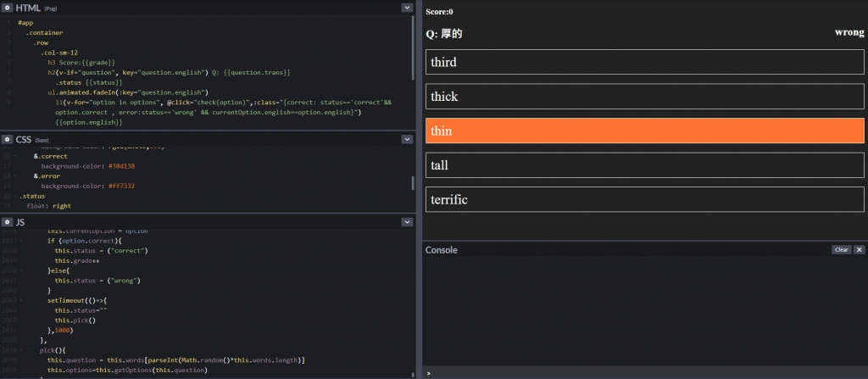Click the 'this.status = ("correct")' line

(102, 250)
